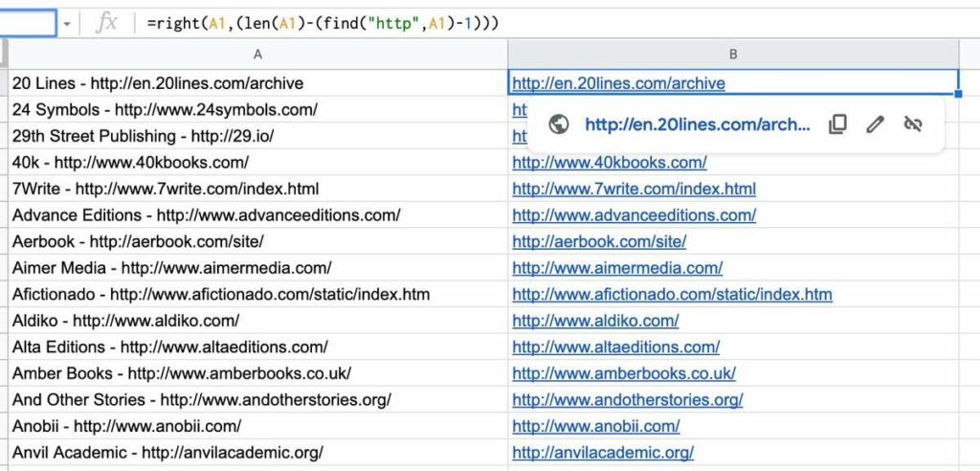The height and width of the screenshot is (471, 980).
Task: Open link http://www.amberbooks.co.uk/
Action: (624, 373)
